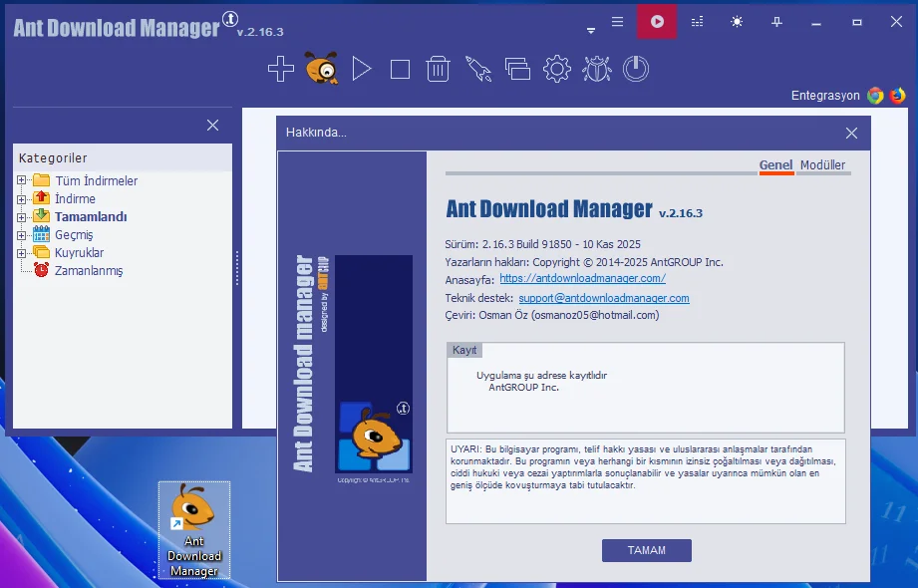Click the Tamamlandı green arrow folder icon
Viewport: 918px width, 588px height.
41,215
